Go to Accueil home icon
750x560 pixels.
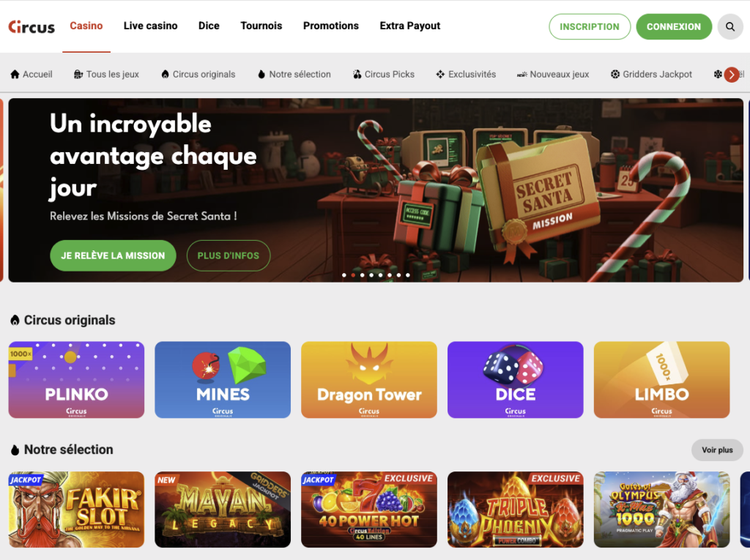coord(15,74)
